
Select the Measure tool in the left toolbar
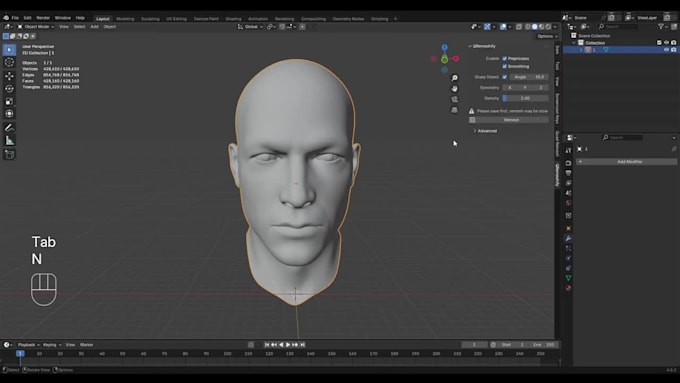click(x=9, y=141)
